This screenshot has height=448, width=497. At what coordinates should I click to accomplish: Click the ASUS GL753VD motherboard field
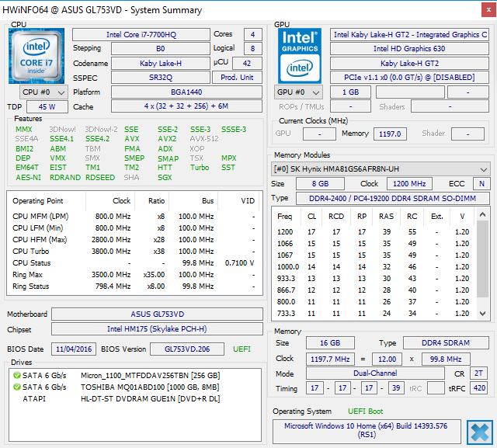(157, 314)
